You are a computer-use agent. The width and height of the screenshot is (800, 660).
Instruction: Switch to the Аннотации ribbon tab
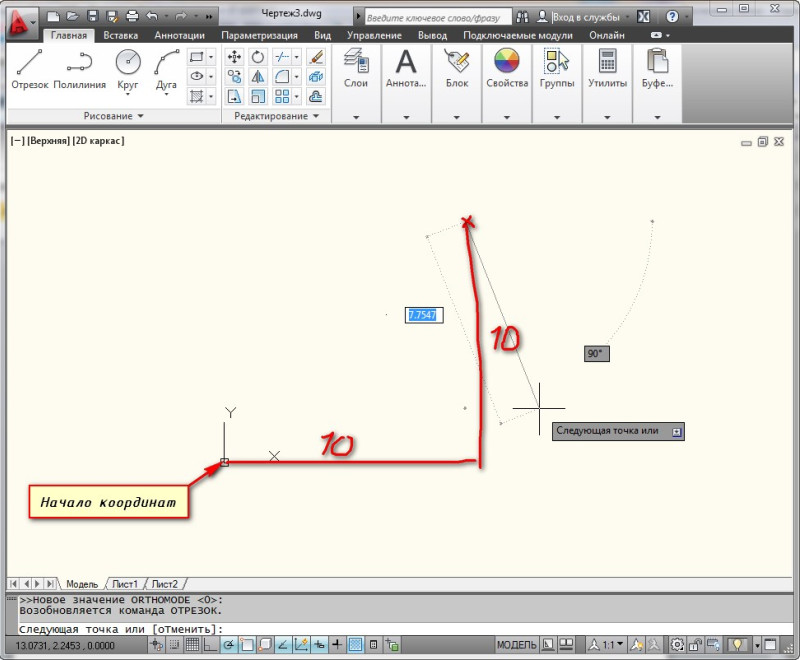[180, 36]
